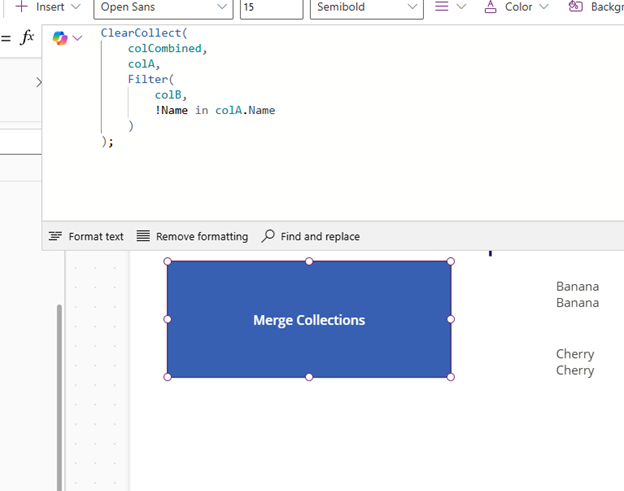
Task: Click the top-center resize handle of the button
Action: [x=309, y=261]
